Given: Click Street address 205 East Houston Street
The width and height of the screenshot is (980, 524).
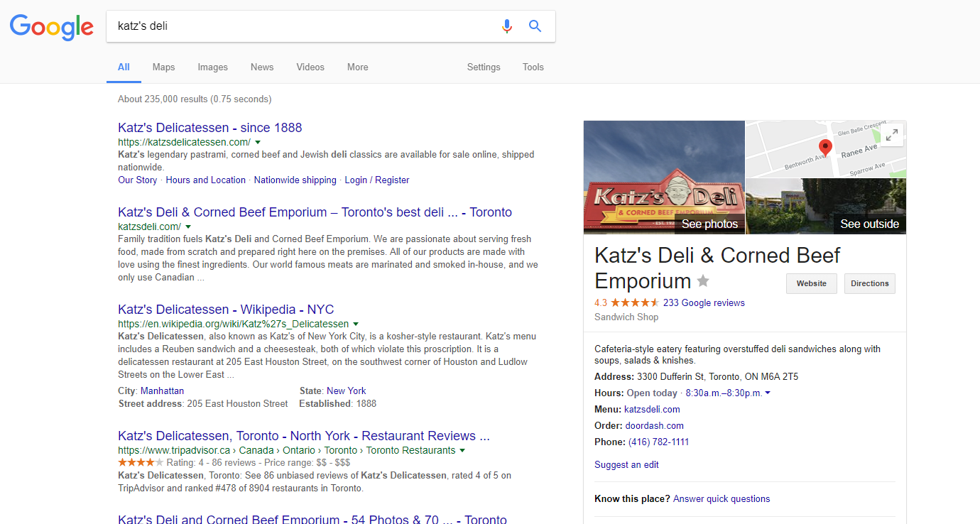Looking at the screenshot, I should [203, 404].
